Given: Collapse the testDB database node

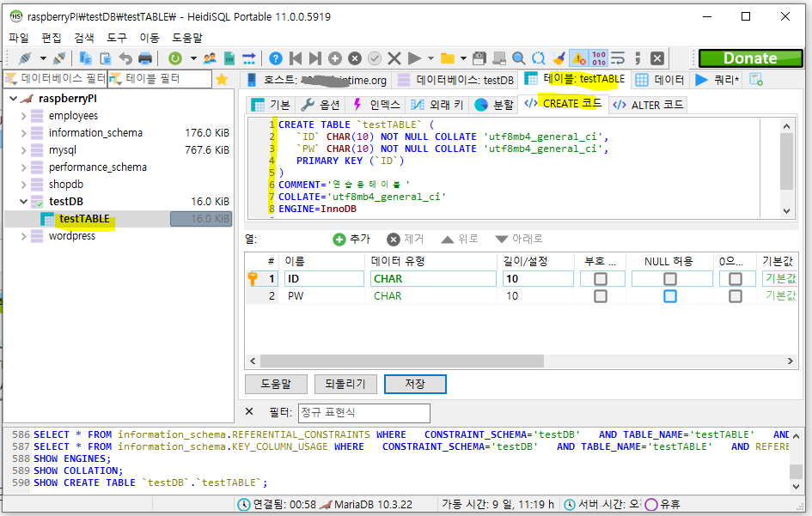Looking at the screenshot, I should pyautogui.click(x=23, y=201).
